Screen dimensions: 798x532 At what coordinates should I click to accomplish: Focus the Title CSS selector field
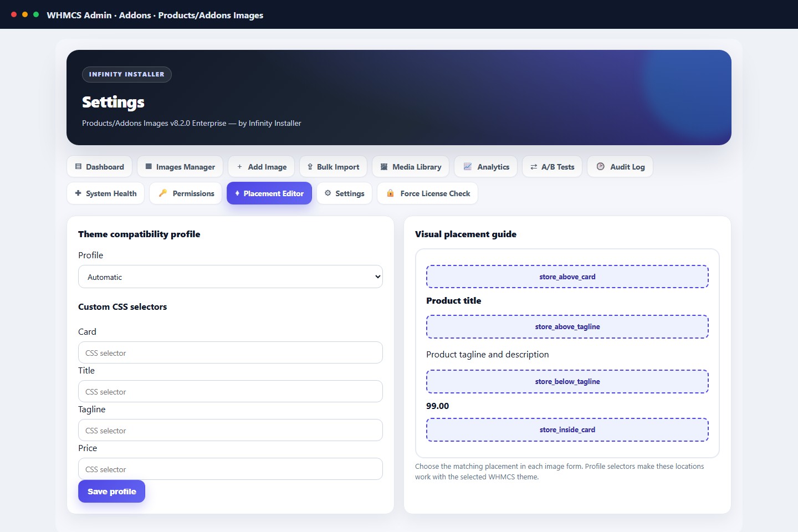tap(231, 391)
